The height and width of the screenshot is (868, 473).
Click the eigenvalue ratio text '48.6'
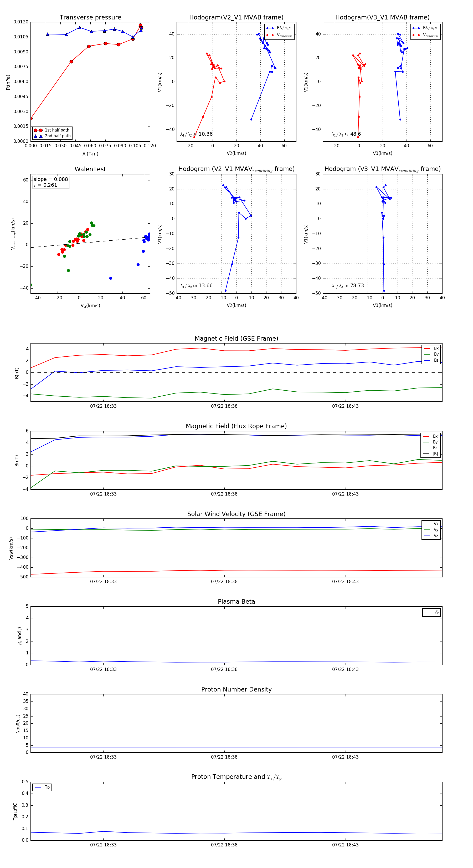point(356,134)
